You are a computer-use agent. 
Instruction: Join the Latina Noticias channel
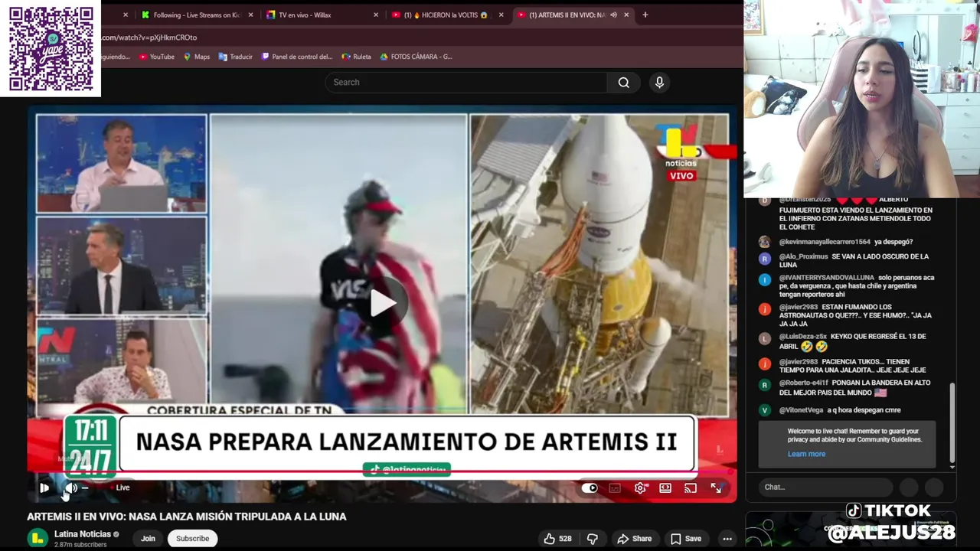148,539
